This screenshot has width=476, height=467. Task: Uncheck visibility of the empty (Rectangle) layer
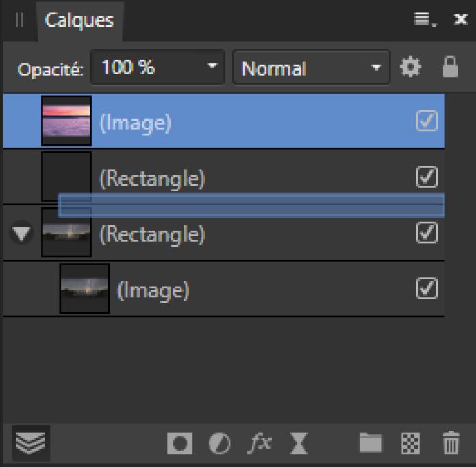(427, 177)
